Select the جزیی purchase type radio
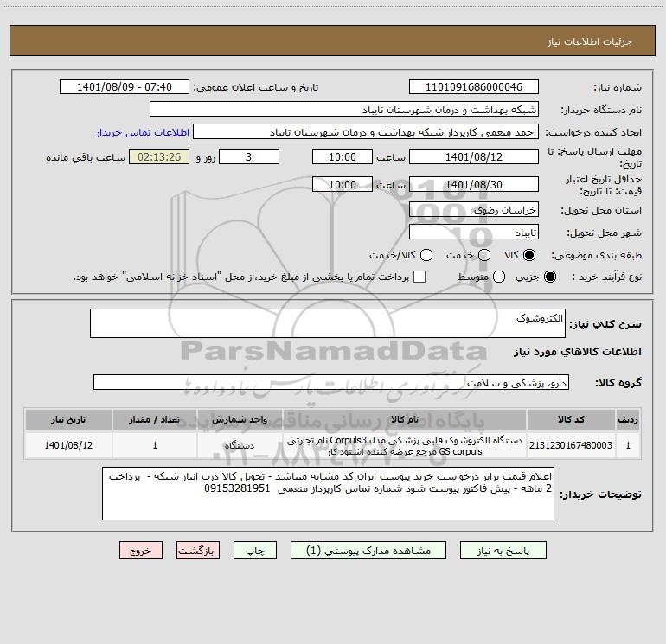666x644 pixels. coord(549,277)
